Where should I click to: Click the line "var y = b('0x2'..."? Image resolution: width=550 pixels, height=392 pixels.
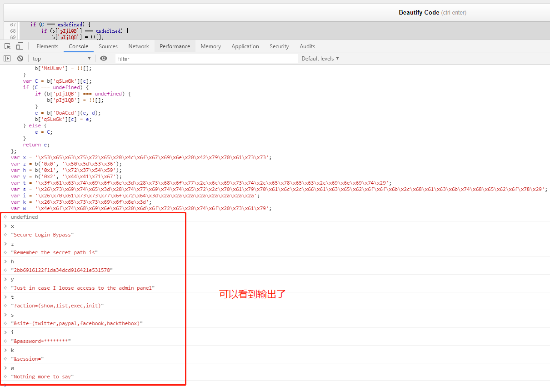66,176
